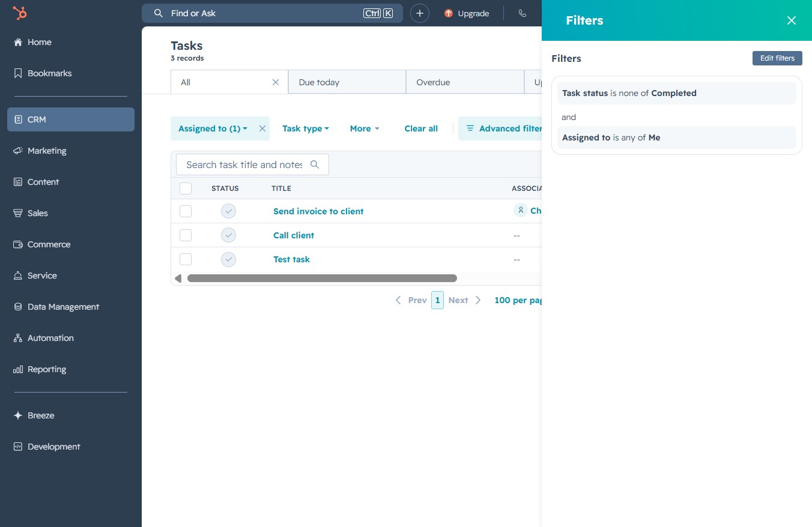Select the Assigned to is any of Me filter
The width and height of the screenshot is (812, 527).
[677, 137]
